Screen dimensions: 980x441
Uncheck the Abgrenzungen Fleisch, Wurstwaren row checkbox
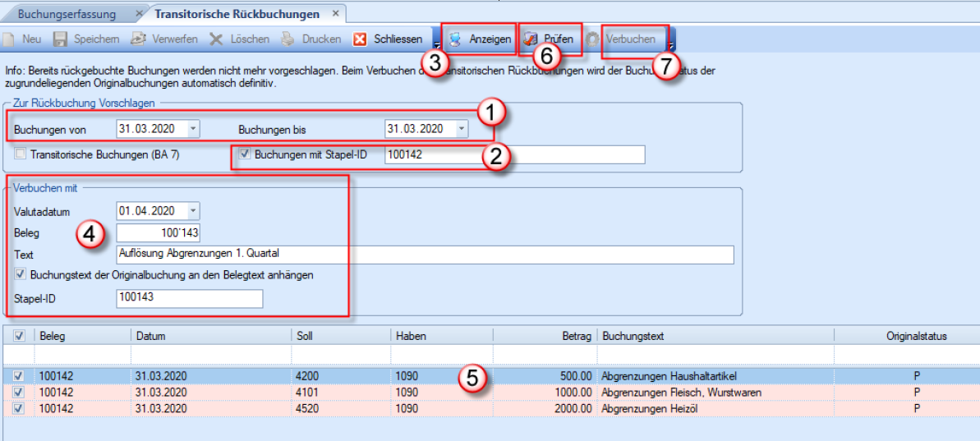(x=20, y=393)
